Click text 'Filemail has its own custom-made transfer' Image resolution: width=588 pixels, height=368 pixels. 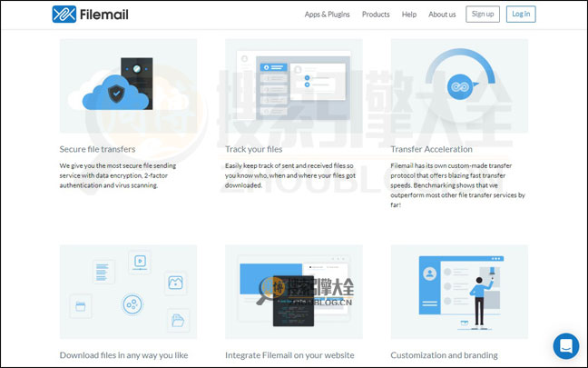tap(451, 165)
